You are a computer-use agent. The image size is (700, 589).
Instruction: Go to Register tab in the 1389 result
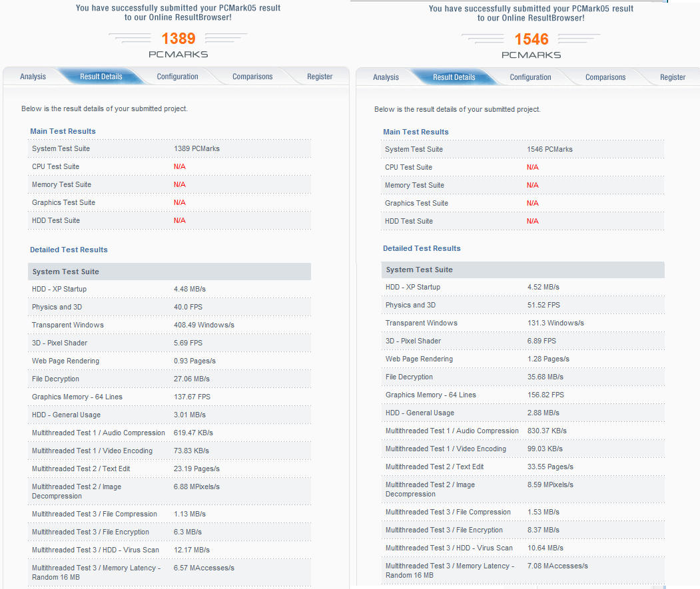point(320,77)
